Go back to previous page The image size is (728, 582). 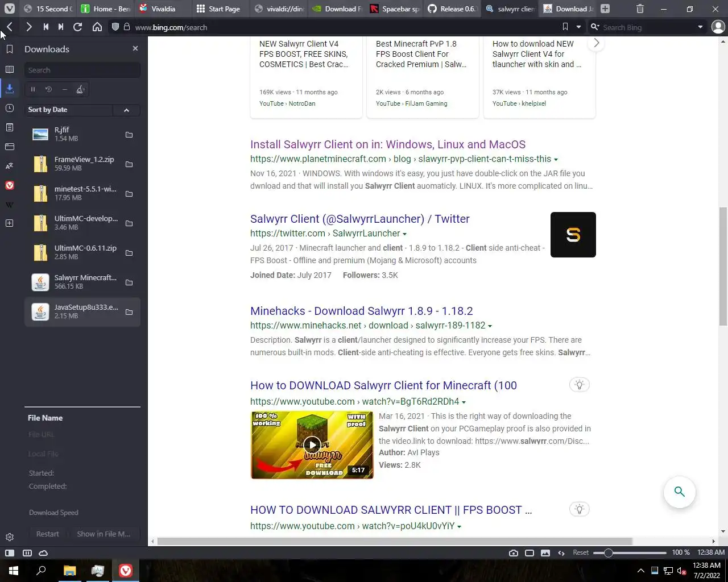point(10,27)
